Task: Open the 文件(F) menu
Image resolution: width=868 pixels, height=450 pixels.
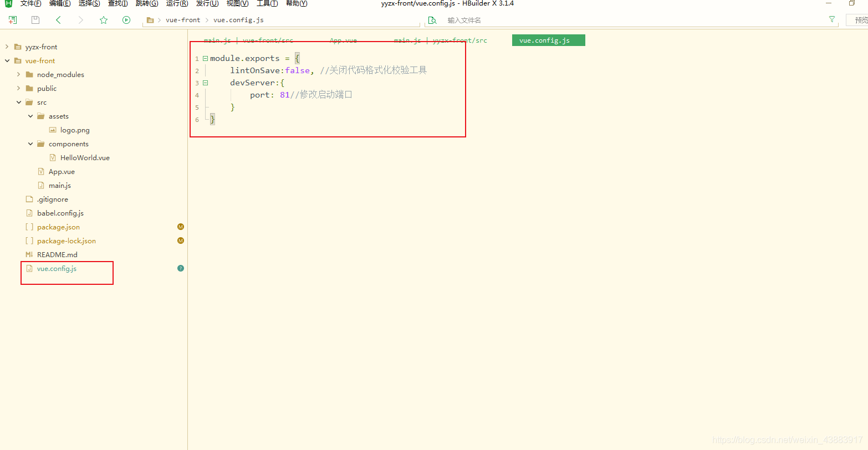Action: tap(31, 3)
